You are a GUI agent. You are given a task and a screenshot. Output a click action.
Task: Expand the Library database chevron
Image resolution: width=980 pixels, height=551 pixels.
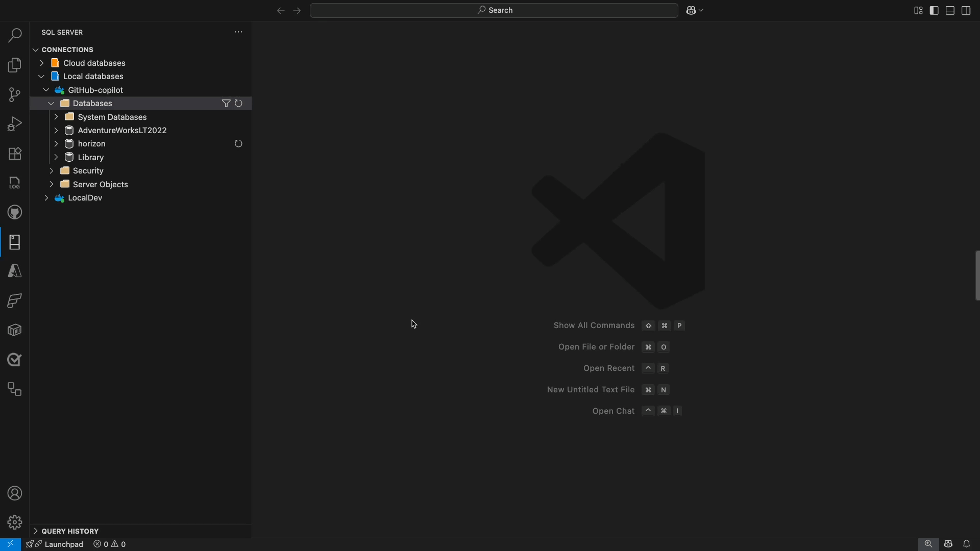tap(56, 158)
